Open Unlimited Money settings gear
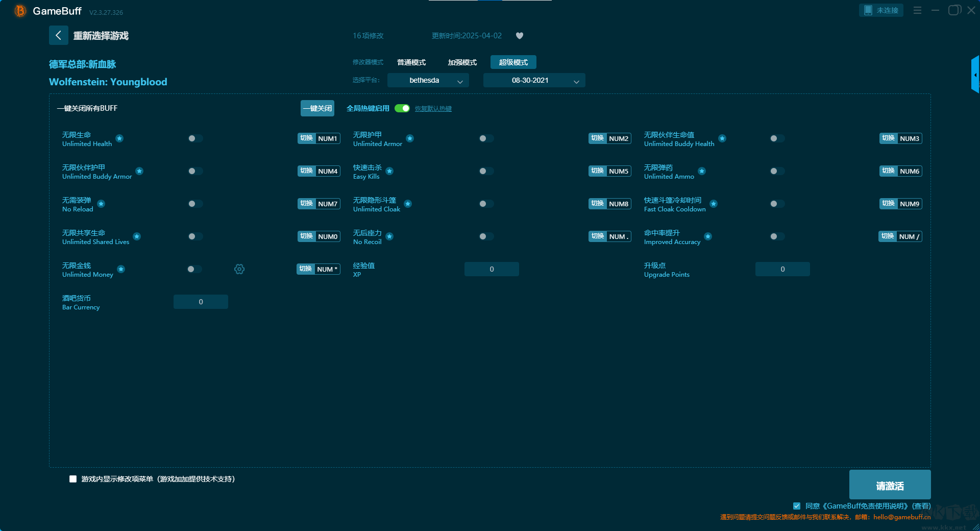980x531 pixels. point(239,269)
